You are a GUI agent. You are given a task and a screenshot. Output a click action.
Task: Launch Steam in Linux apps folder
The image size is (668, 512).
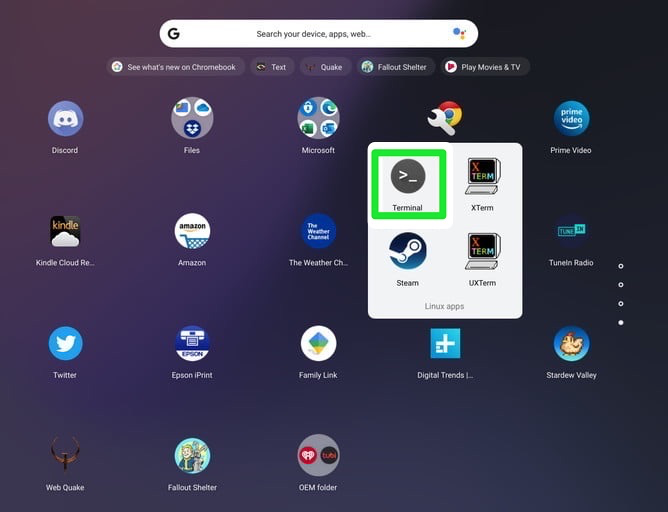pos(408,251)
